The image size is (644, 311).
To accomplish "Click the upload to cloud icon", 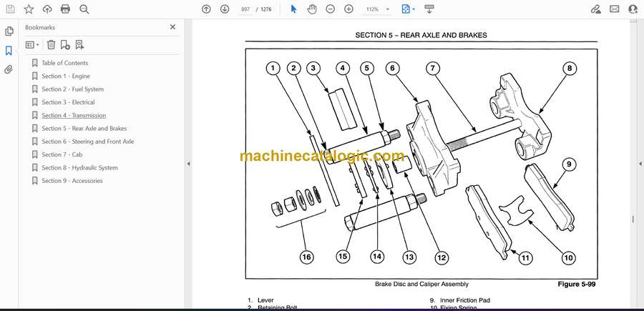I will click(x=47, y=9).
